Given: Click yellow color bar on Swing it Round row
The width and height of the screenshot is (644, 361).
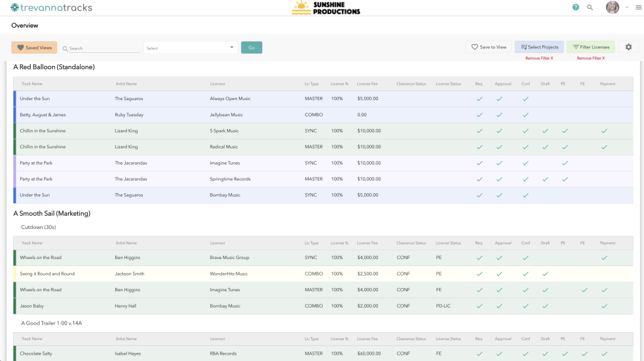Looking at the screenshot, I should coord(14,274).
